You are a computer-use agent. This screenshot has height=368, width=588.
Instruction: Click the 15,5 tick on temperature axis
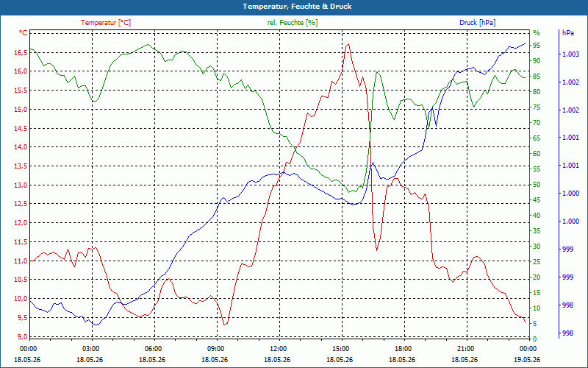click(21, 91)
